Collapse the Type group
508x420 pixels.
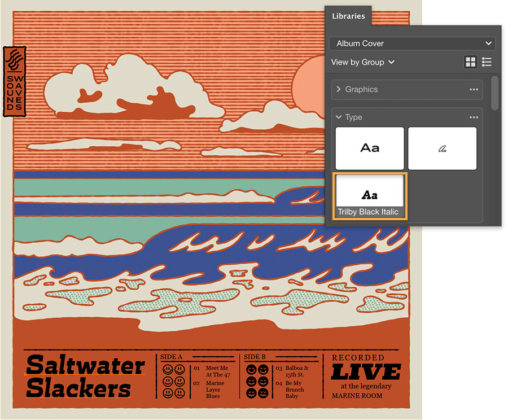tap(339, 117)
